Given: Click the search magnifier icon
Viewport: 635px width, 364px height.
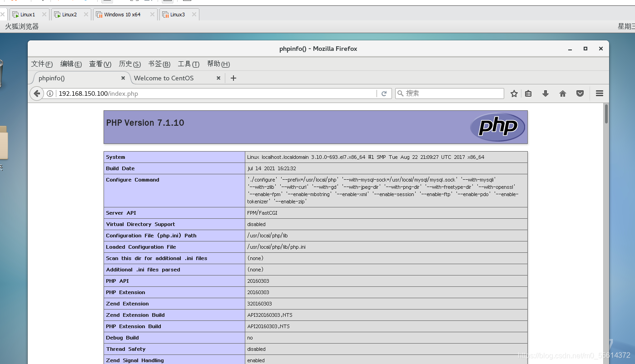Looking at the screenshot, I should click(x=400, y=93).
